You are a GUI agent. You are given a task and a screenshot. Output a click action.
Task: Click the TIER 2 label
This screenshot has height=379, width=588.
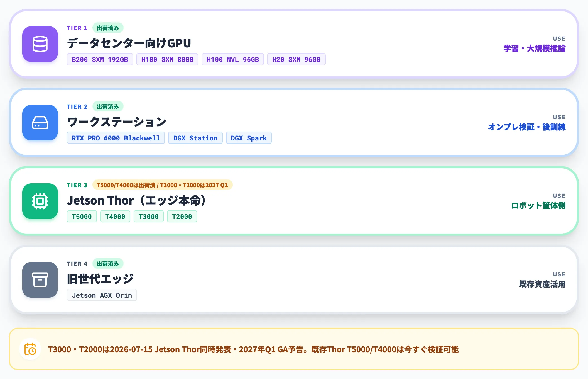pyautogui.click(x=77, y=106)
